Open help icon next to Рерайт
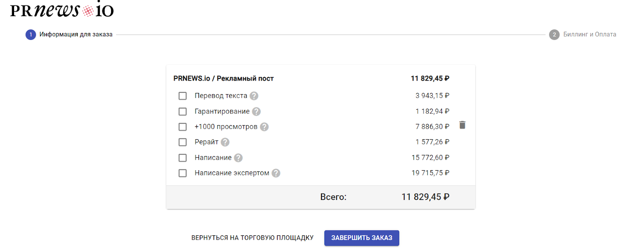This screenshot has height=249, width=644. 225,142
